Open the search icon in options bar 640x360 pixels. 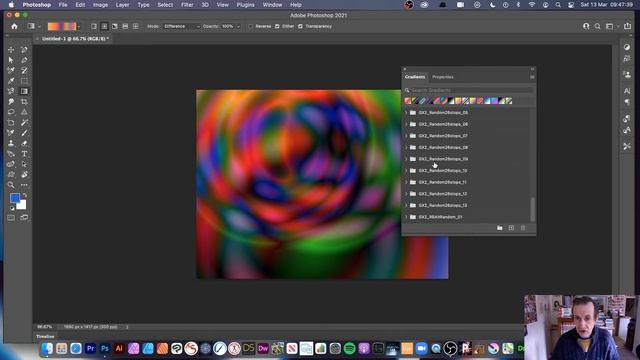coord(598,26)
